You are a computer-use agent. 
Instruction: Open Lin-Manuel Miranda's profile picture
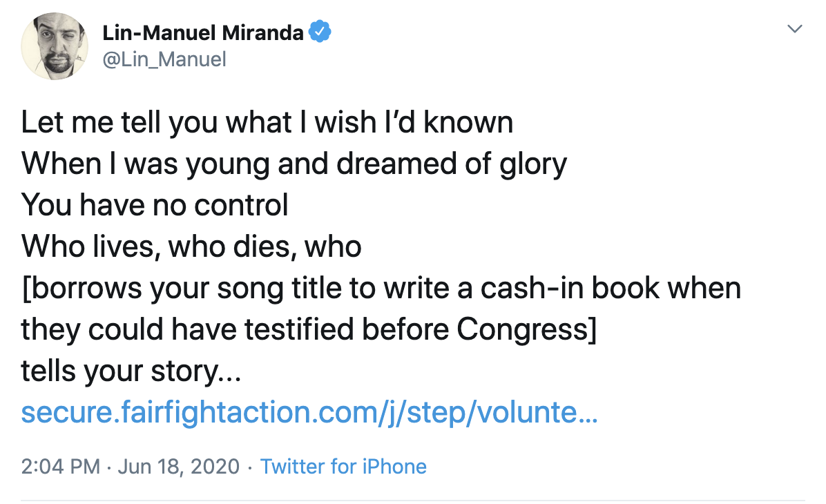point(55,46)
